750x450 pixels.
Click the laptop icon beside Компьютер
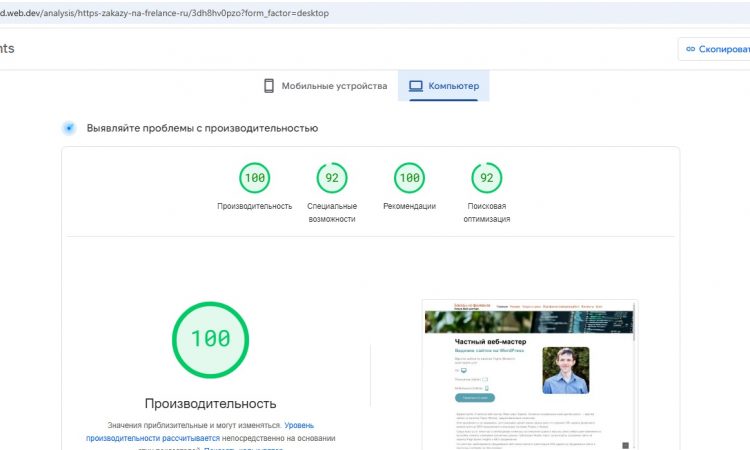(416, 86)
